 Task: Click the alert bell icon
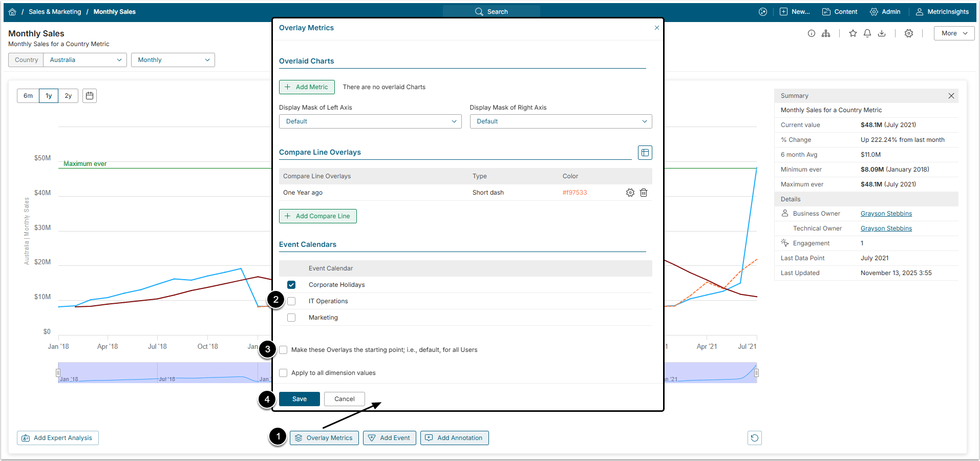coord(867,33)
